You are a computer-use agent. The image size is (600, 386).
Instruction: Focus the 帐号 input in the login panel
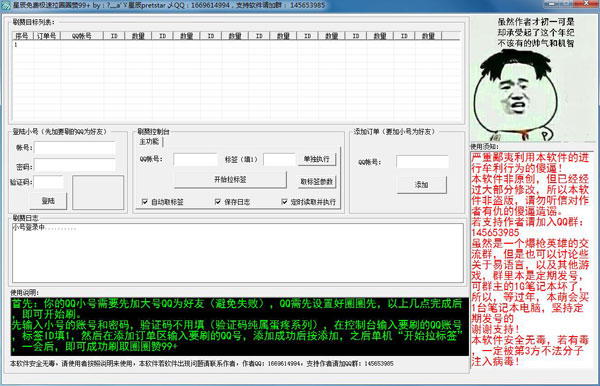[75, 148]
